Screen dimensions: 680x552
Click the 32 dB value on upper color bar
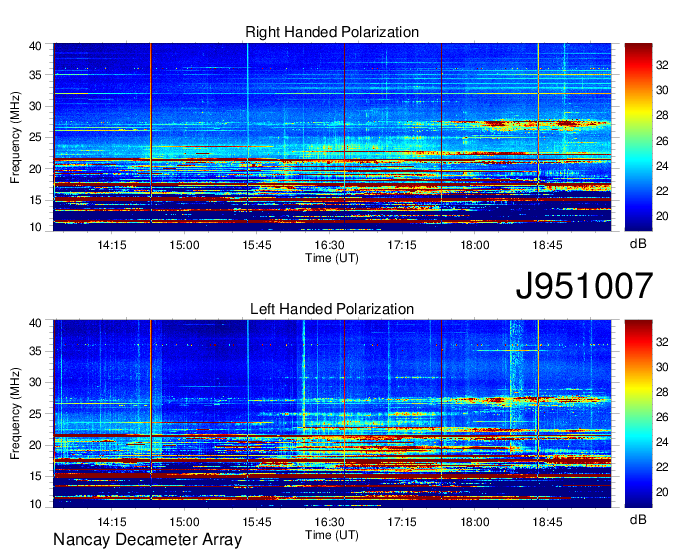click(662, 65)
